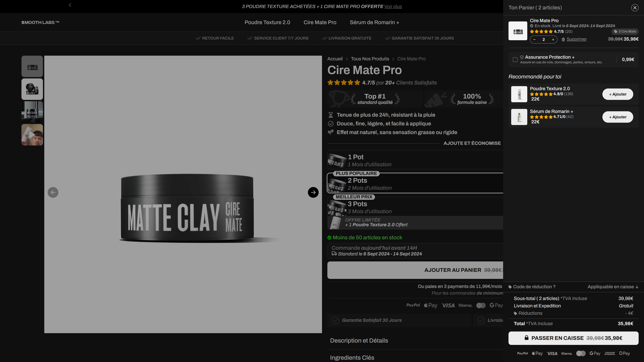Open the Voir plus promo link

point(393,7)
